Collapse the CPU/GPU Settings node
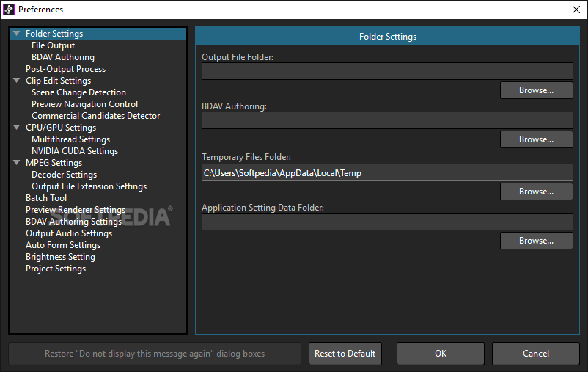Image resolution: width=588 pixels, height=372 pixels. pyautogui.click(x=17, y=127)
